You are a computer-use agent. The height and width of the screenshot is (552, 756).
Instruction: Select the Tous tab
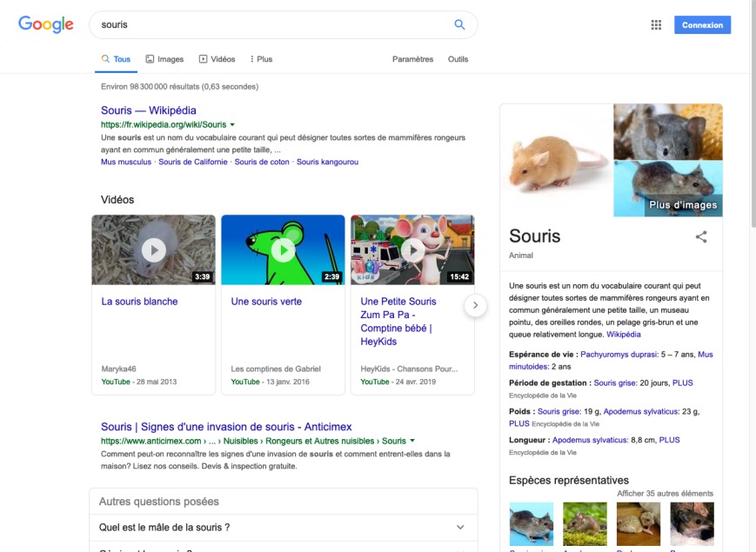pos(117,59)
